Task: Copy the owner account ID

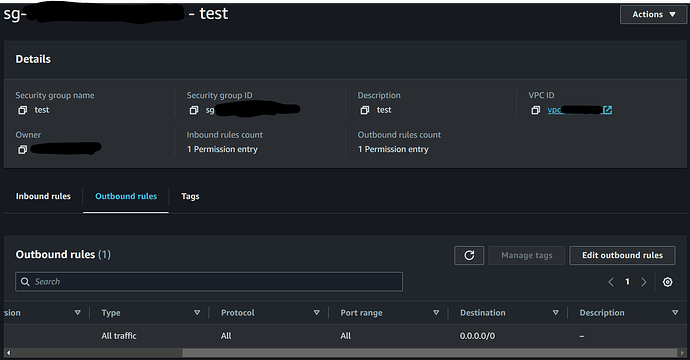Action: click(x=22, y=150)
